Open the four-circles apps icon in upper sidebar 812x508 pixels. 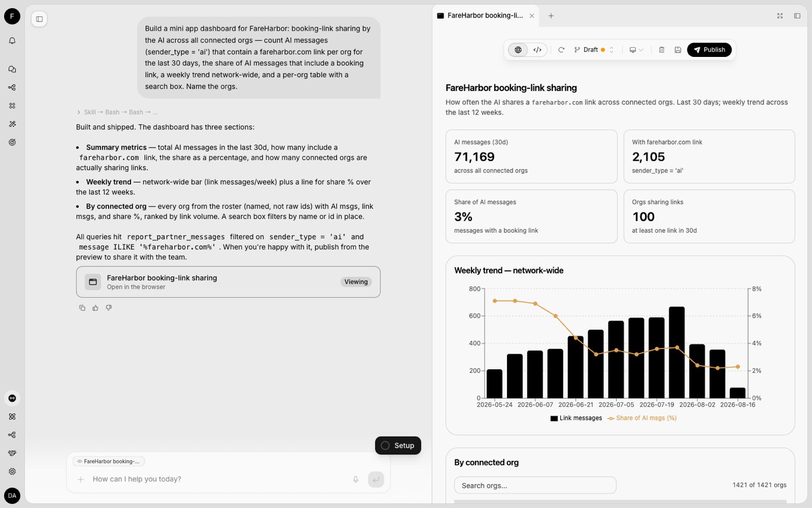click(x=12, y=106)
